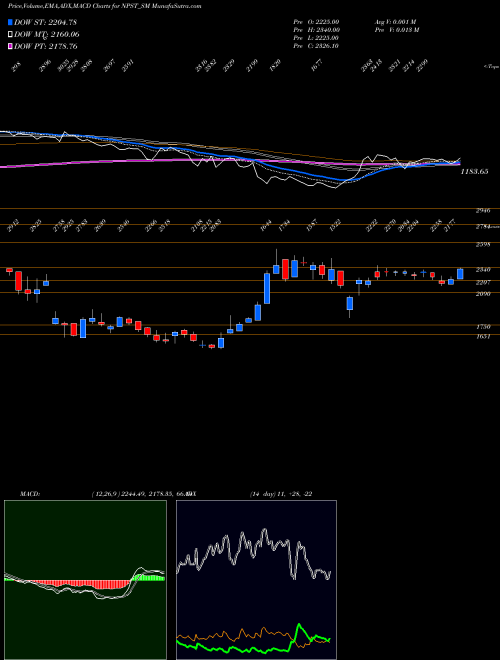500x660 pixels.
Task: Click the 1183.65 EMA value label
Action: tap(474, 171)
